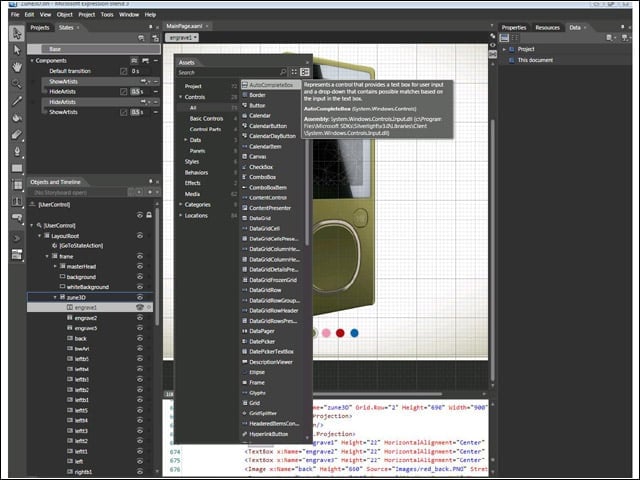Select the Selection arrow tool

click(x=17, y=33)
